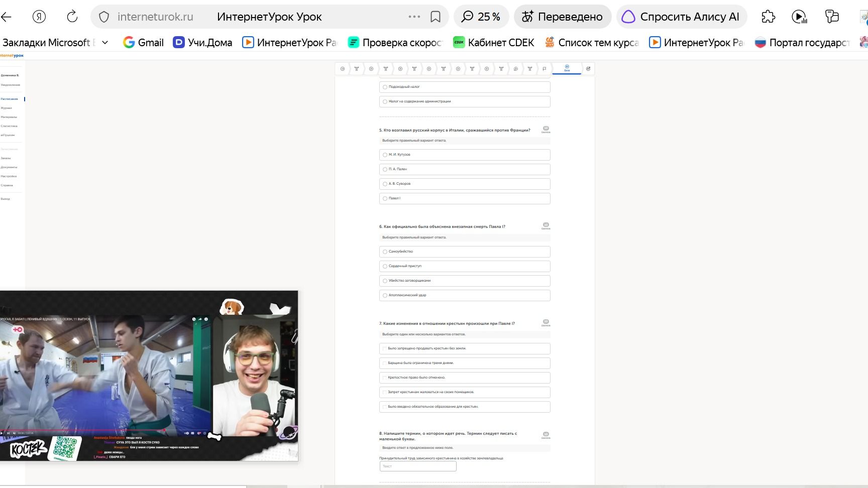Screen dimensions: 868x488
Task: Check Было запрещено продавать крестьян без земли
Action: 465,348
